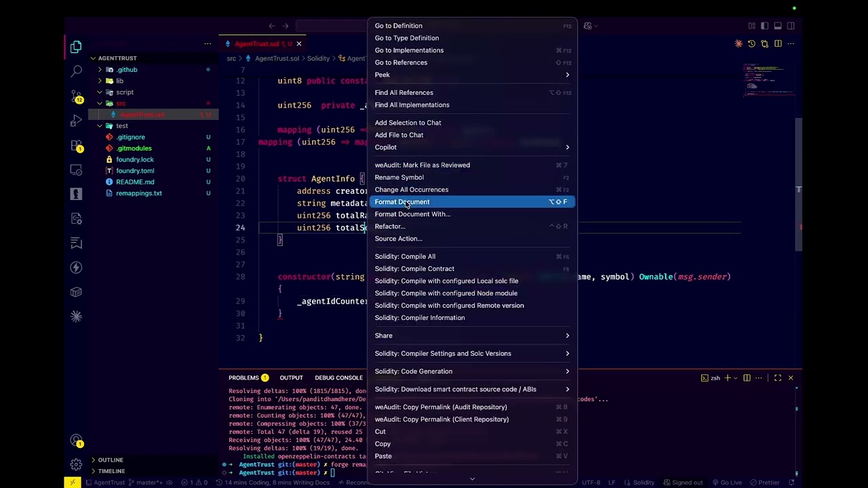Click the orange starburst icon in editor toolbar

click(738, 43)
